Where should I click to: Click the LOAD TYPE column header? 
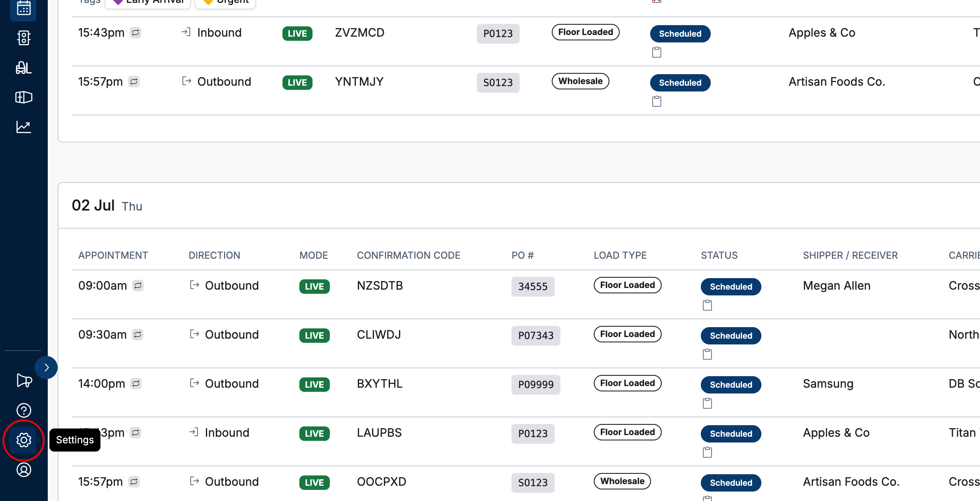coord(620,255)
